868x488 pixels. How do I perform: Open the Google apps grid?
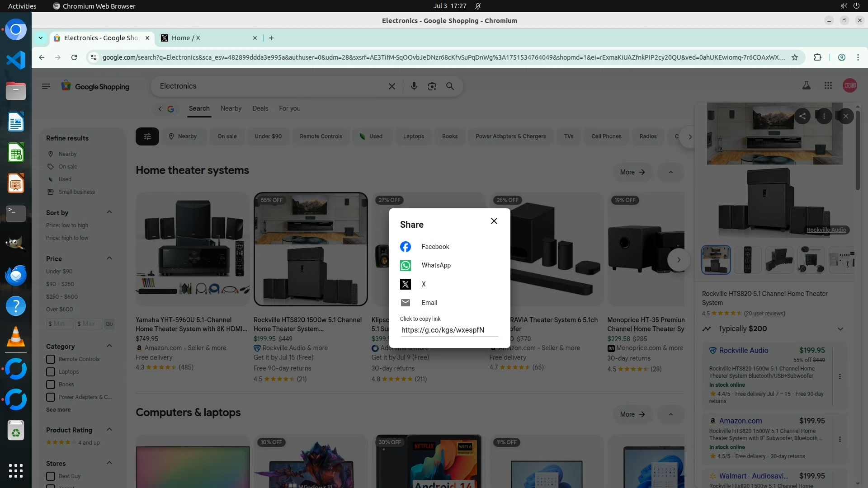pyautogui.click(x=828, y=86)
